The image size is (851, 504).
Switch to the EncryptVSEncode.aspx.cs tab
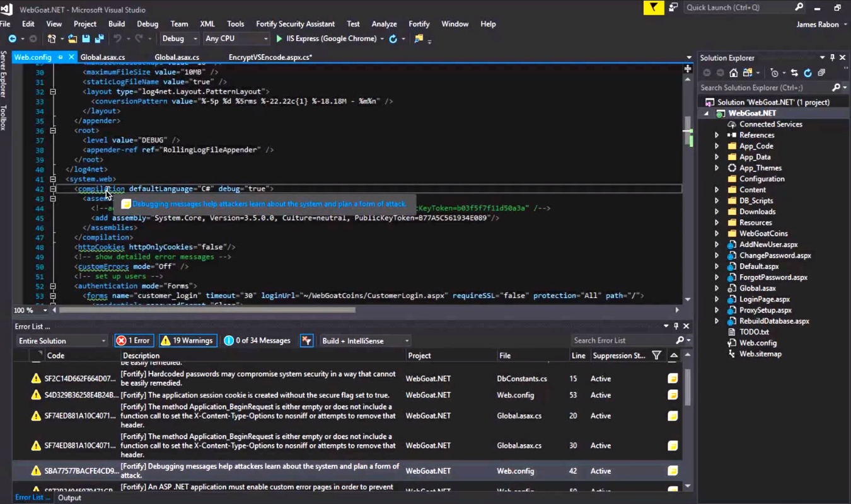270,57
